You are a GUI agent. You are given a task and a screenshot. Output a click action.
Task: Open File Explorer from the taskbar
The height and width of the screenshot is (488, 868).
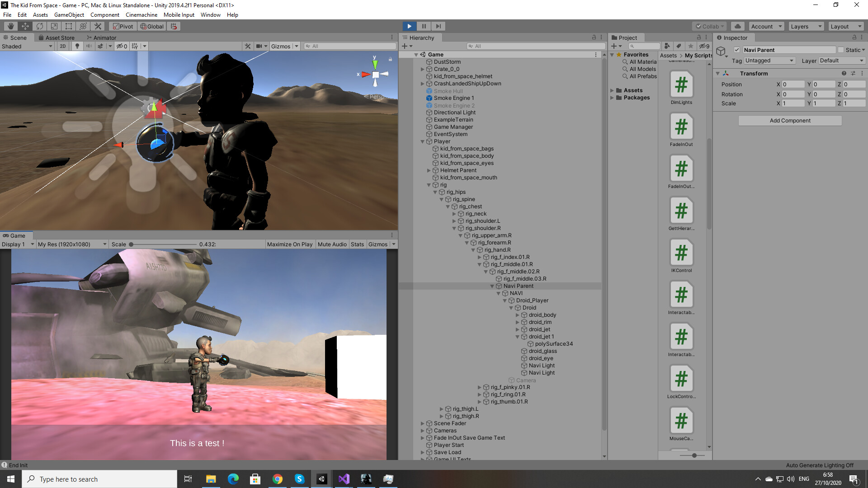tap(211, 479)
